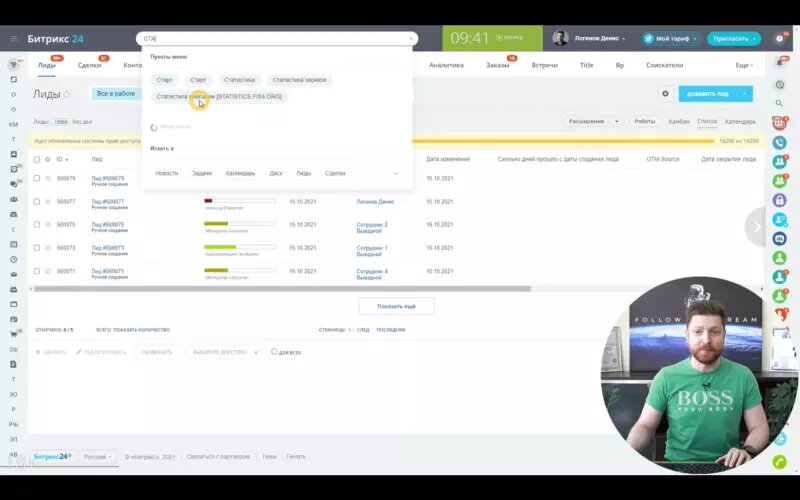Switch to the Сделки tab
800x500 pixels.
point(89,65)
